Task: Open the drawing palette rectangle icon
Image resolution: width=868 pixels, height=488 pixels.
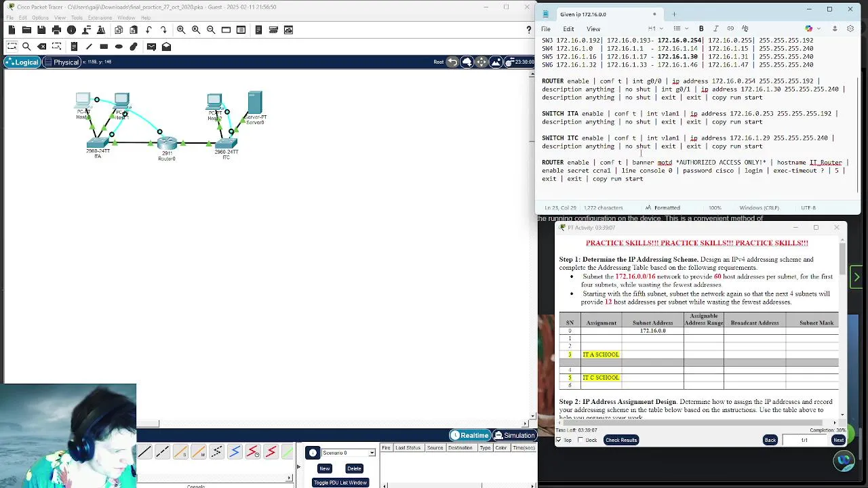Action: click(x=226, y=30)
